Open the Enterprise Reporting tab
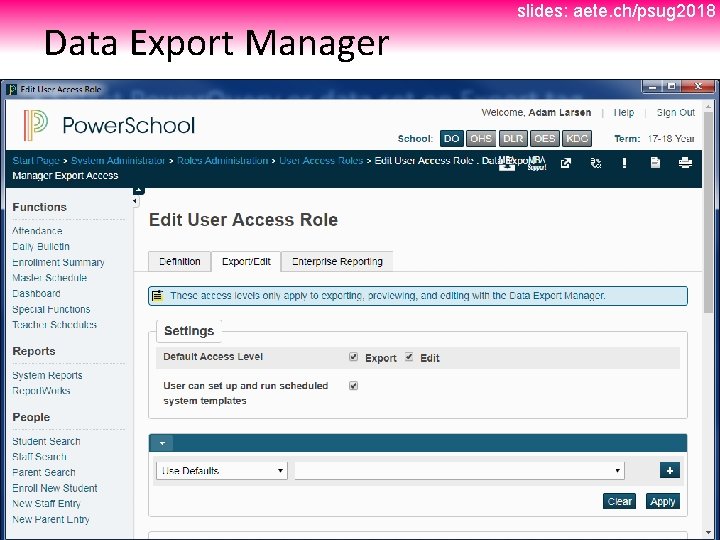Image resolution: width=720 pixels, height=540 pixels. (337, 261)
